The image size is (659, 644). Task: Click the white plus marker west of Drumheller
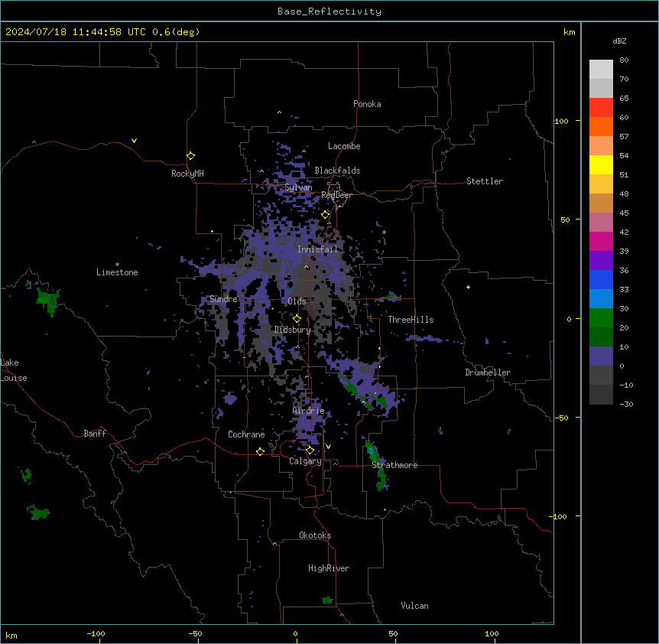468,287
